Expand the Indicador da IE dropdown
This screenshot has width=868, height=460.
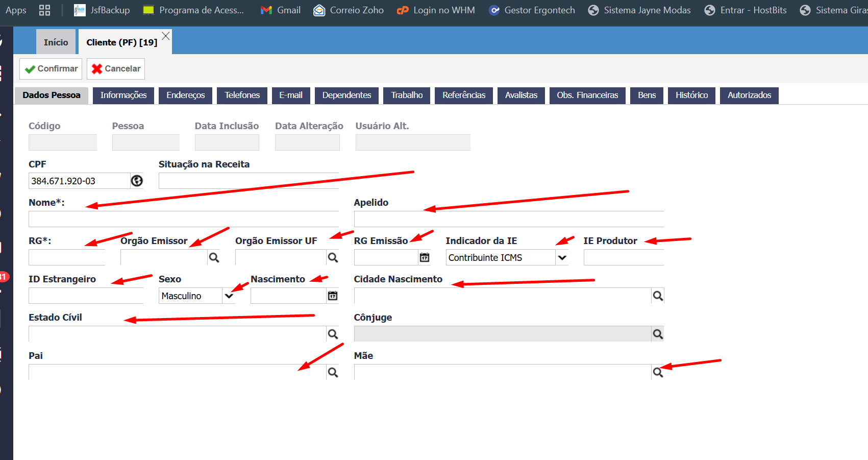pyautogui.click(x=562, y=257)
